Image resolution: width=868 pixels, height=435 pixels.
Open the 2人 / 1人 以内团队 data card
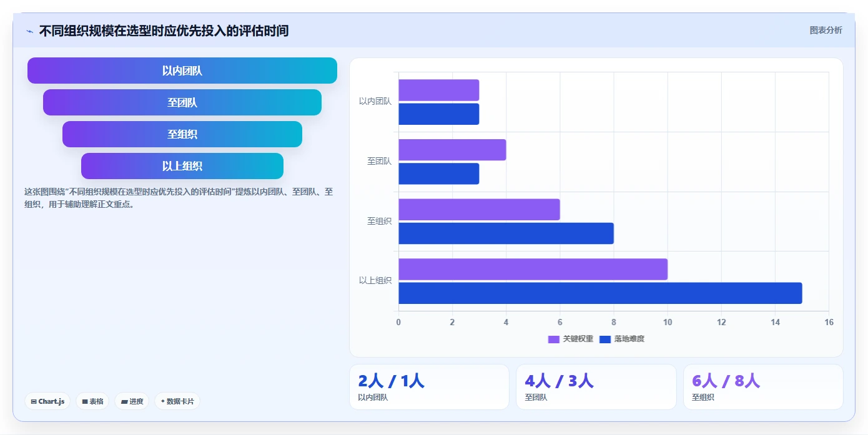[429, 387]
